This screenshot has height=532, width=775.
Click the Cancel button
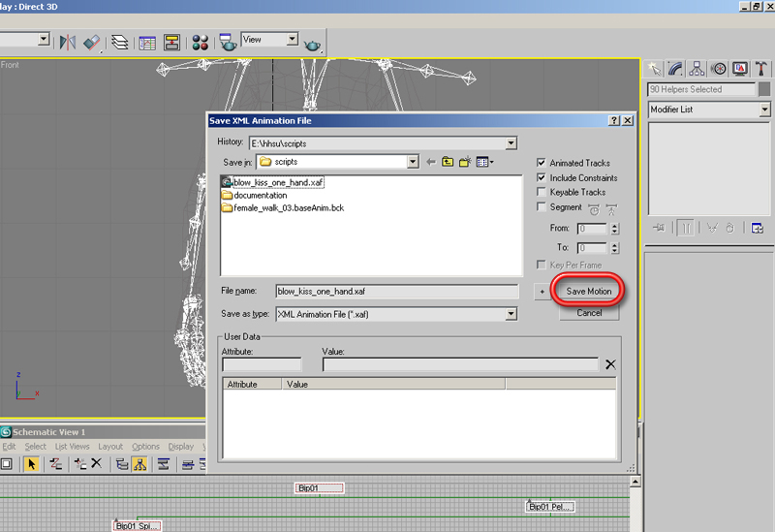(589, 313)
